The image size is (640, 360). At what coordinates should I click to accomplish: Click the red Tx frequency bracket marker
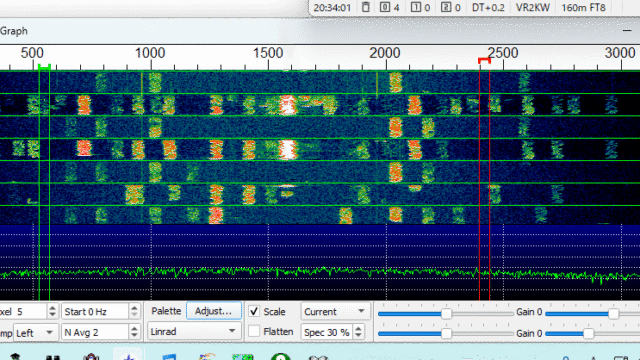(484, 61)
